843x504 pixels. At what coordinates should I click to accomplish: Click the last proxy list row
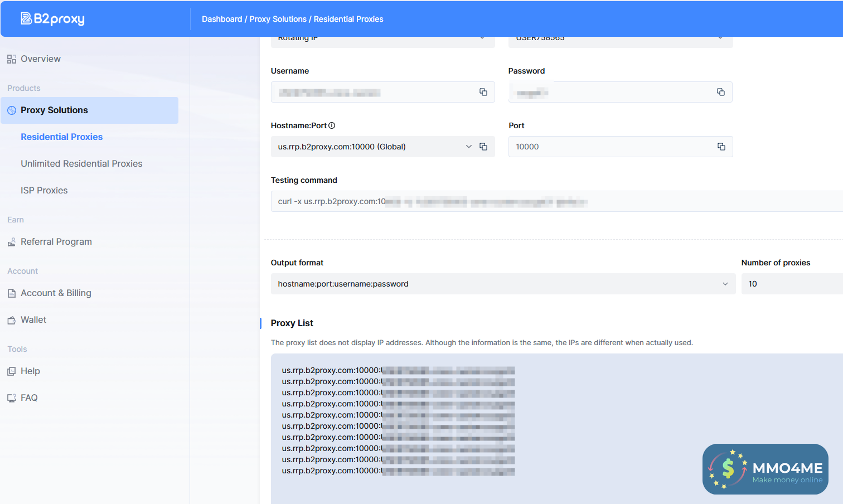click(398, 471)
